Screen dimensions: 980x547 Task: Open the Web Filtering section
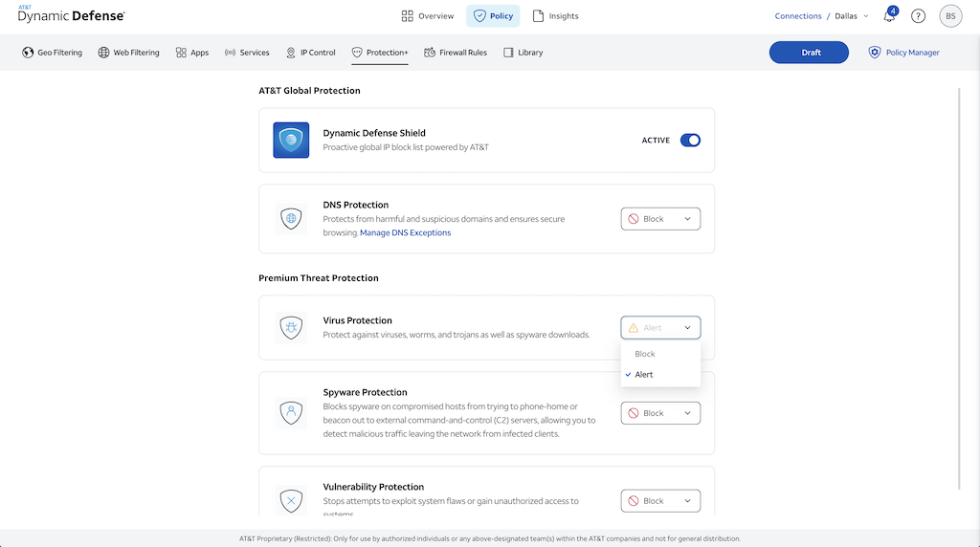[x=129, y=53]
